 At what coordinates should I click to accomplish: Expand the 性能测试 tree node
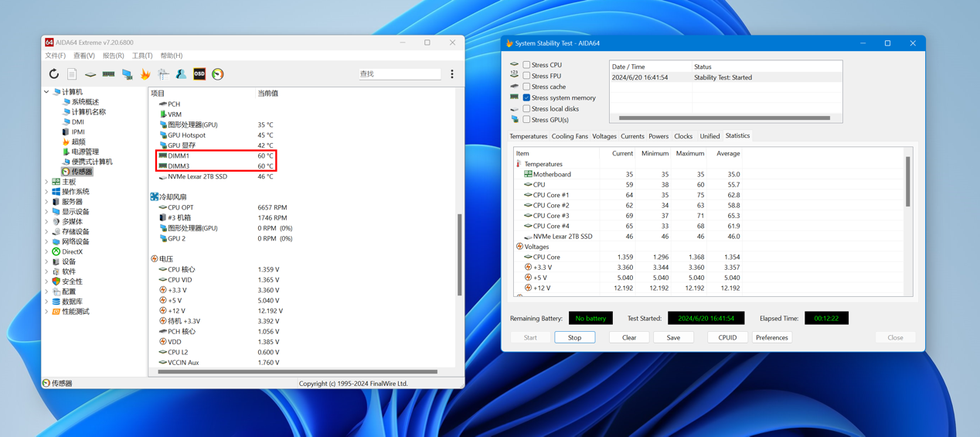click(47, 312)
